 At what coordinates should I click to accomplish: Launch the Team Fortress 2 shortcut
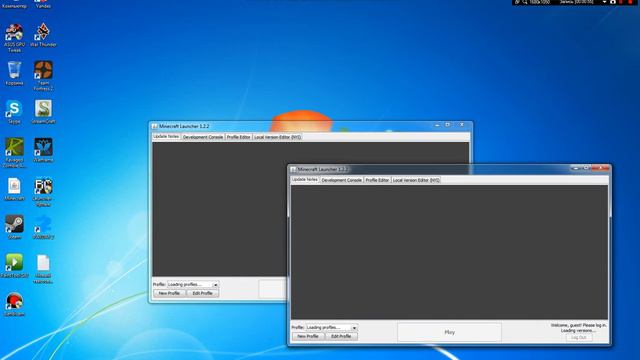click(43, 76)
